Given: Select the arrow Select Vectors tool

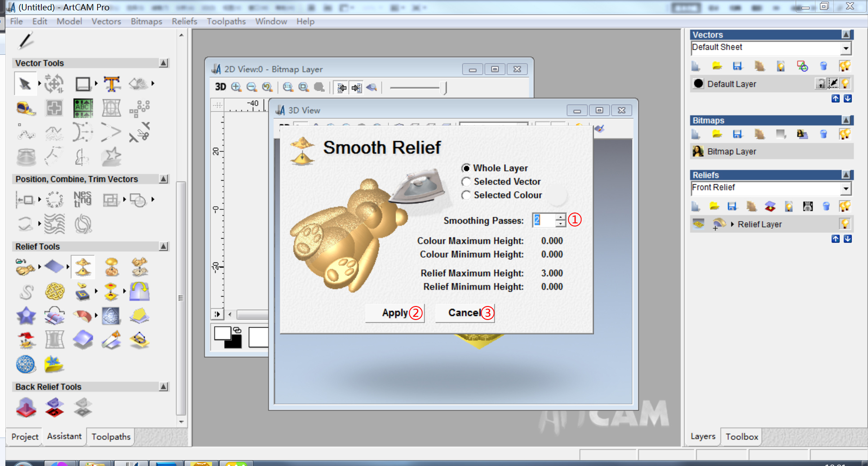Looking at the screenshot, I should coord(25,84).
